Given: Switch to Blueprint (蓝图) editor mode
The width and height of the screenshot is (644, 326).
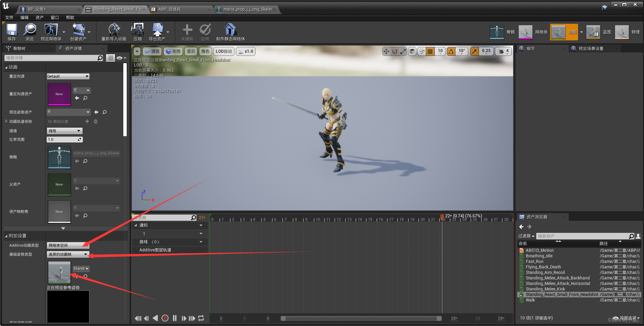Looking at the screenshot, I should (598, 32).
